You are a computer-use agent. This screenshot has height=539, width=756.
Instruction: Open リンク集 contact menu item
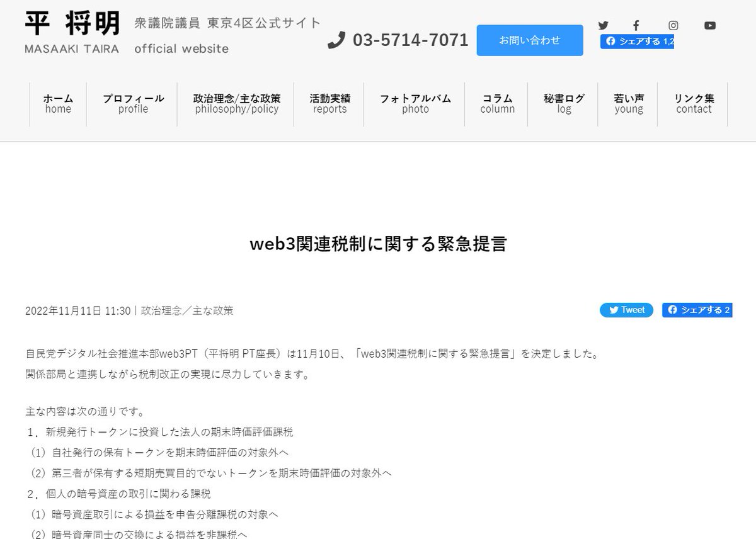coord(694,104)
